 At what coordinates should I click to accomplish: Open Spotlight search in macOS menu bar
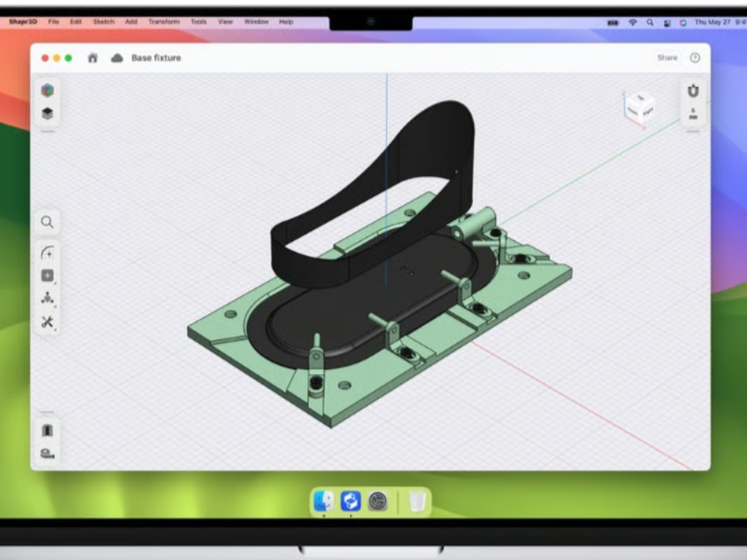point(650,22)
